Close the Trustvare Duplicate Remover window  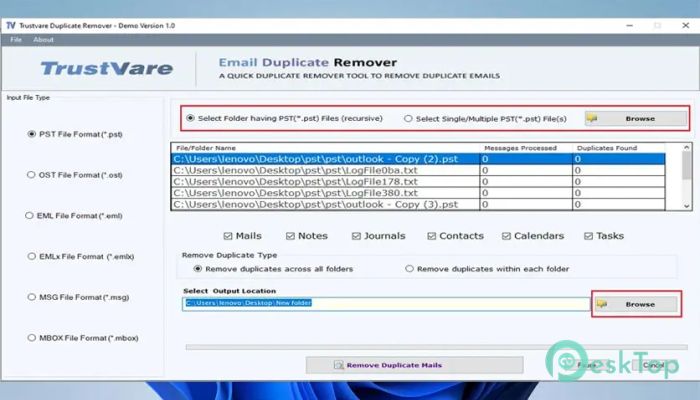tap(686, 25)
